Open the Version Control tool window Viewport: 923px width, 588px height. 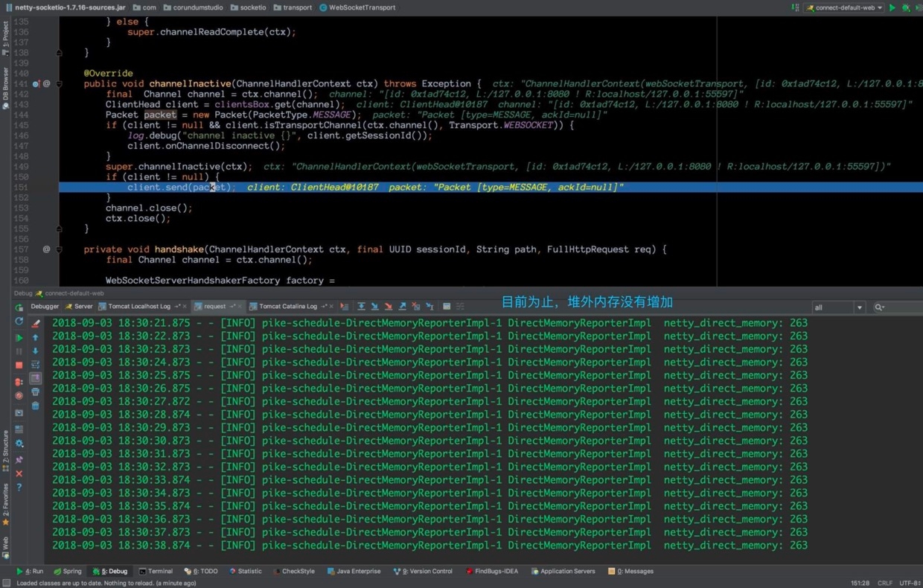click(427, 572)
